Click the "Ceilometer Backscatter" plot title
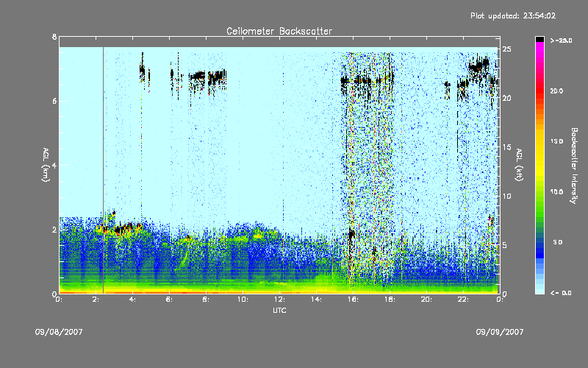588x368 pixels. click(279, 31)
